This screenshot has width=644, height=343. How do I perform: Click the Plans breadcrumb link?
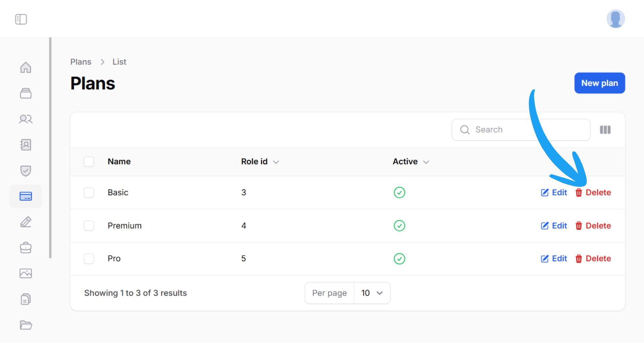[x=80, y=62]
